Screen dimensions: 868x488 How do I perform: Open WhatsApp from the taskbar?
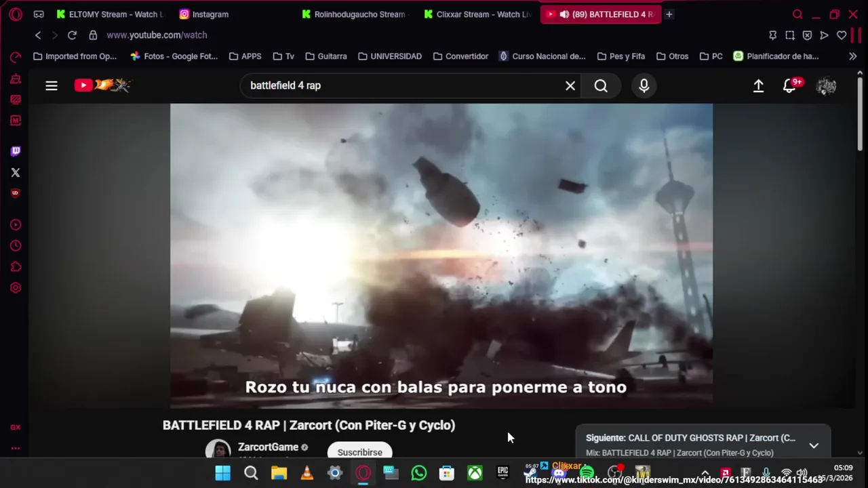pos(419,473)
